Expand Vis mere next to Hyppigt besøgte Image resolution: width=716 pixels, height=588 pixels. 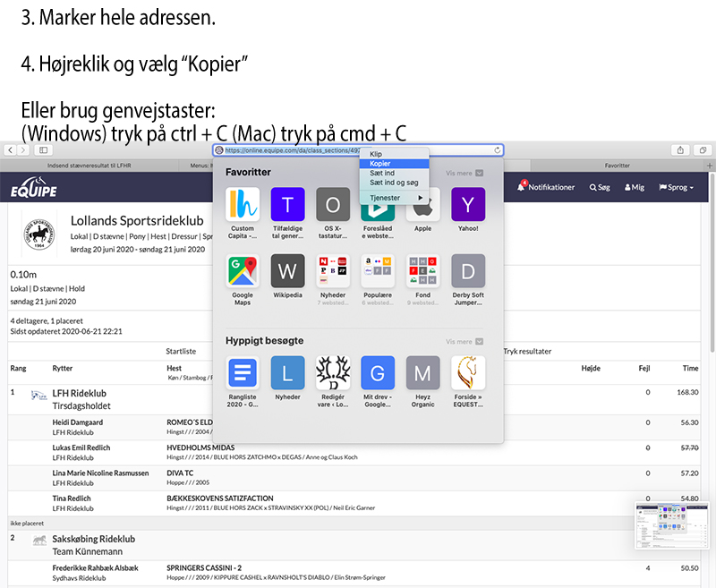(x=465, y=342)
